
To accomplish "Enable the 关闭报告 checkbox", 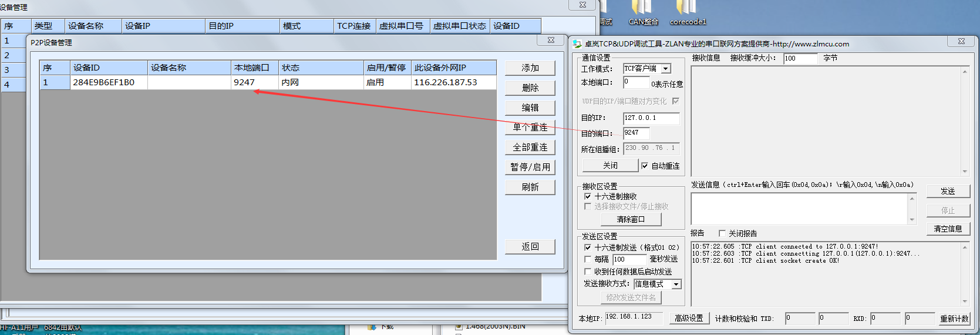I will tap(722, 233).
